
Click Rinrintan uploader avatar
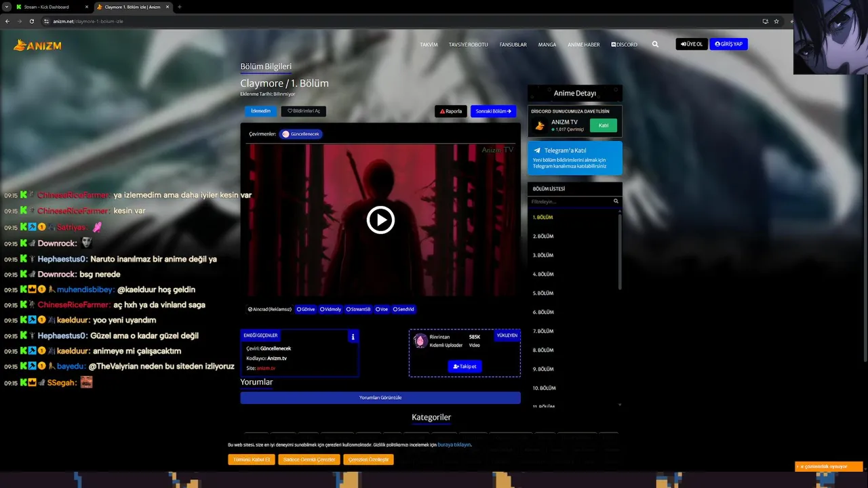click(420, 341)
